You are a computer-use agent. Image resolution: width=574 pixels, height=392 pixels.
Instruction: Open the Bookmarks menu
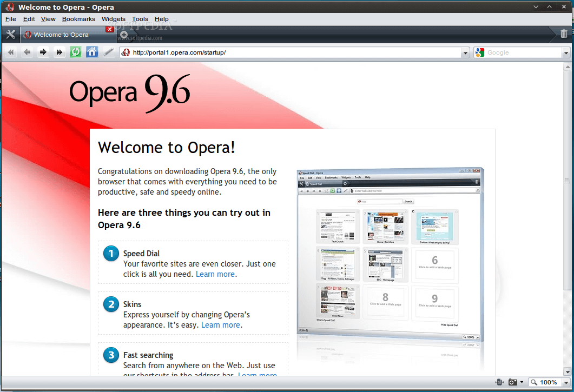78,19
